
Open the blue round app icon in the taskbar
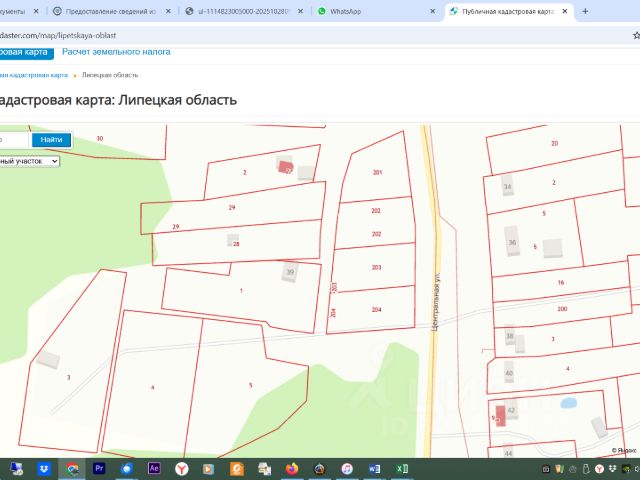[x=127, y=469]
